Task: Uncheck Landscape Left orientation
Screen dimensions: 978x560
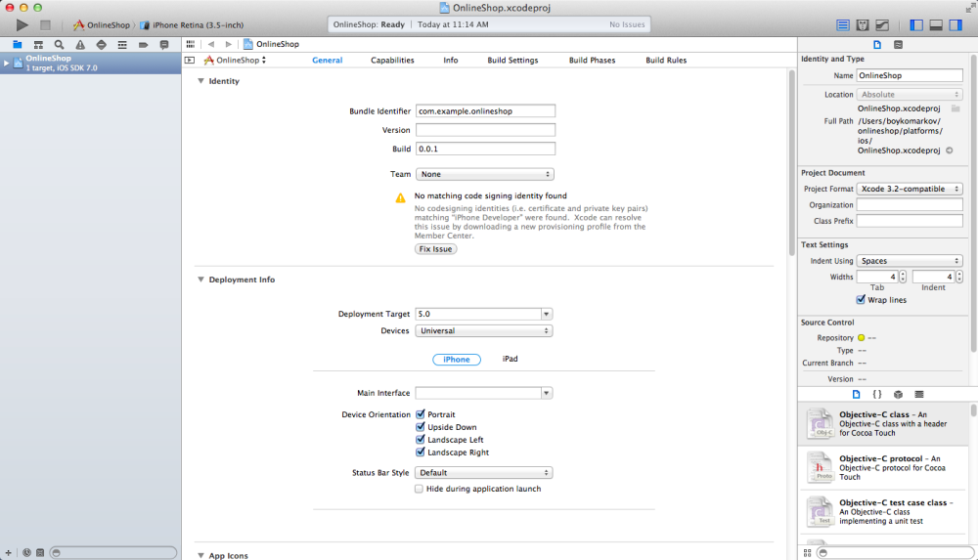Action: tap(420, 439)
